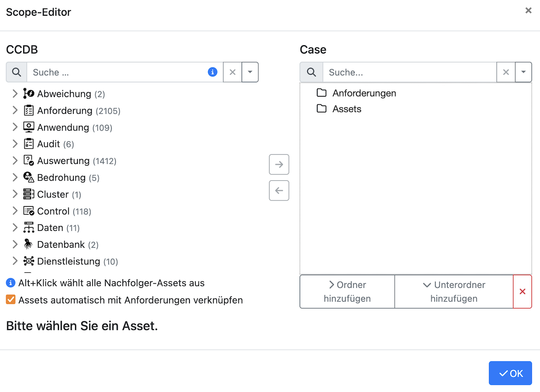Click the Anforderung clipboard icon
This screenshot has height=392, width=540.
point(28,110)
